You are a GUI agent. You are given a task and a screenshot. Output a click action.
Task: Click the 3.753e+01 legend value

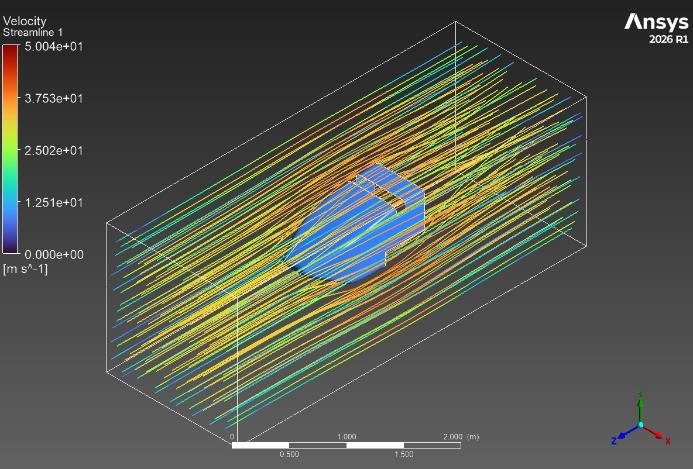[x=53, y=98]
